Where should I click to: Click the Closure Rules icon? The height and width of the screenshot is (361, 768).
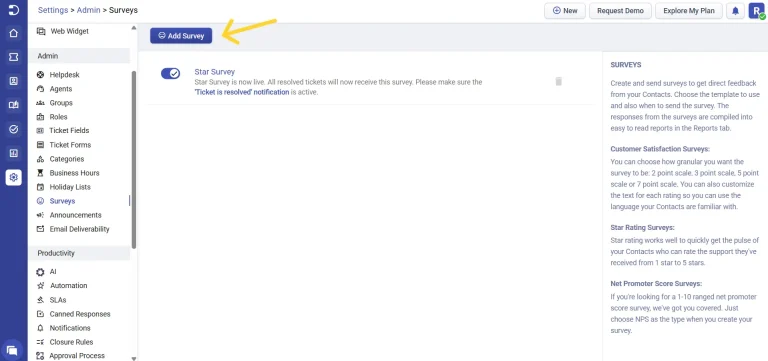(40, 342)
